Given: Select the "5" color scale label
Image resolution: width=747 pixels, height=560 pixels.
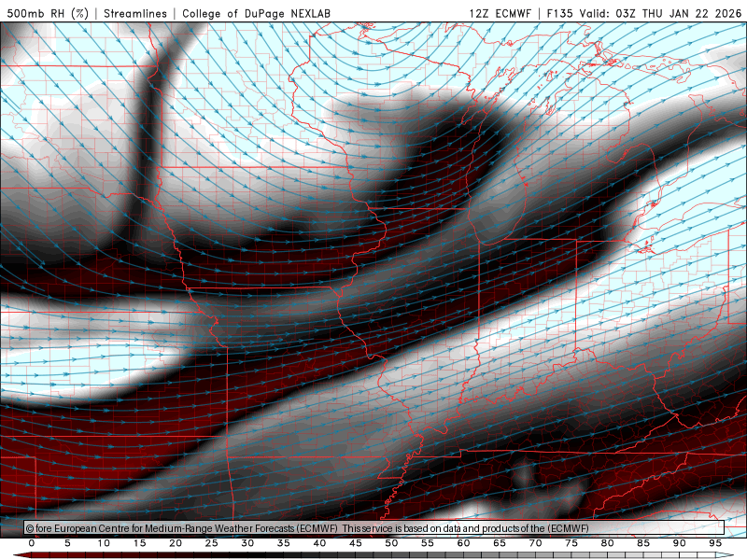Looking at the screenshot, I should coord(67,543).
